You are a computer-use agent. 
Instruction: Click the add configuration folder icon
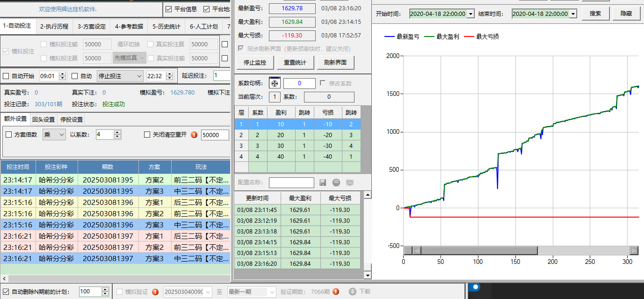point(350,182)
